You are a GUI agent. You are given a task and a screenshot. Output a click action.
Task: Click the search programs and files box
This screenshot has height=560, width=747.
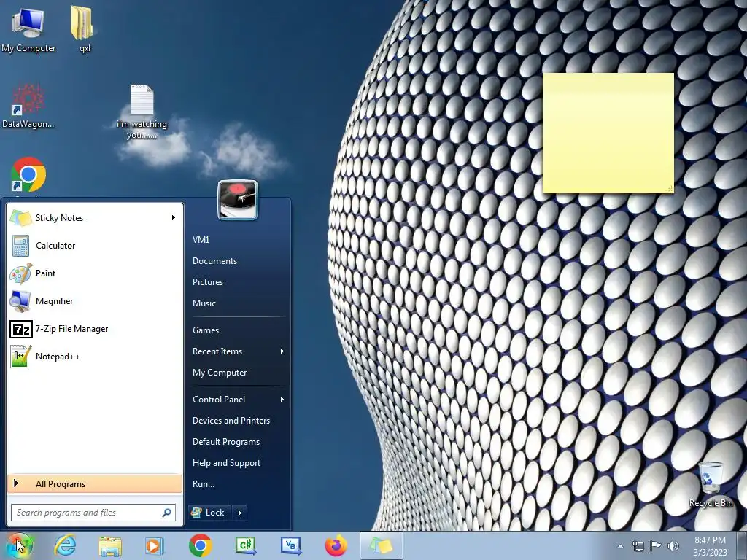coord(93,513)
